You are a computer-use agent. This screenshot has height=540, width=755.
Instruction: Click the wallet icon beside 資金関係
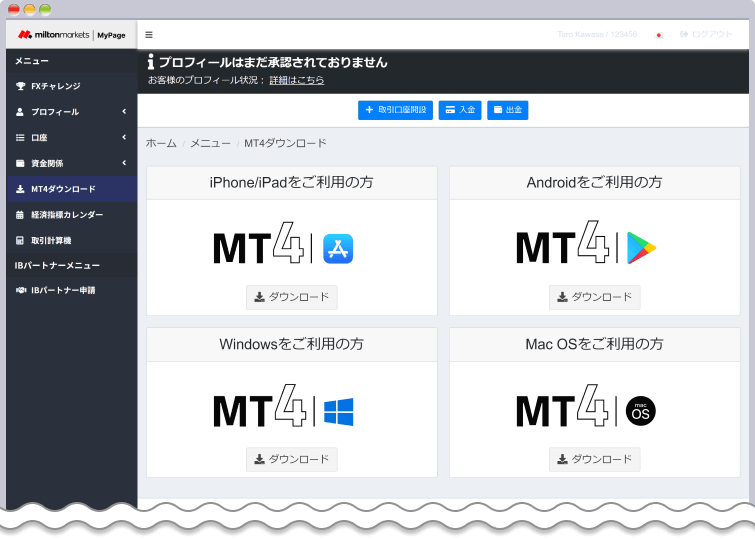pos(20,163)
